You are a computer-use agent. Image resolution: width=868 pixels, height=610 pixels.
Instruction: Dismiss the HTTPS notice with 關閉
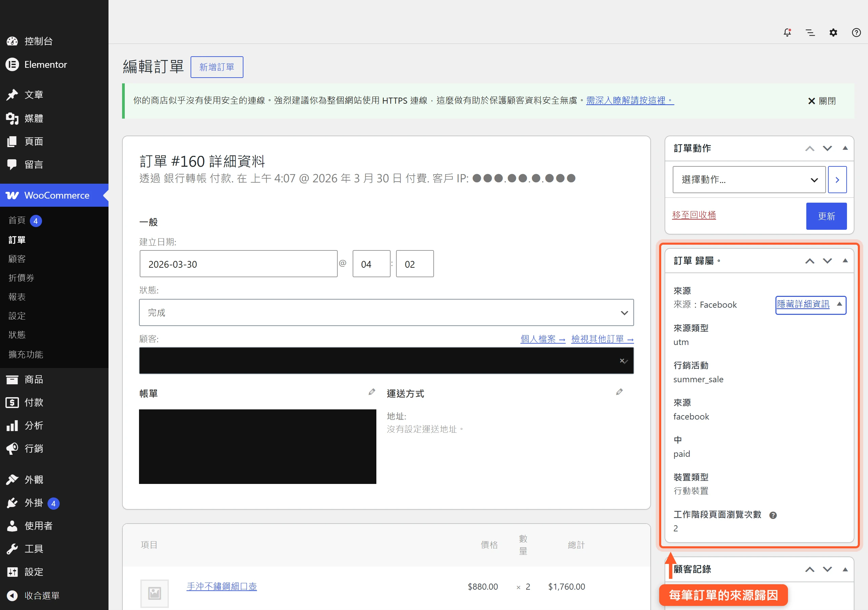coord(822,101)
